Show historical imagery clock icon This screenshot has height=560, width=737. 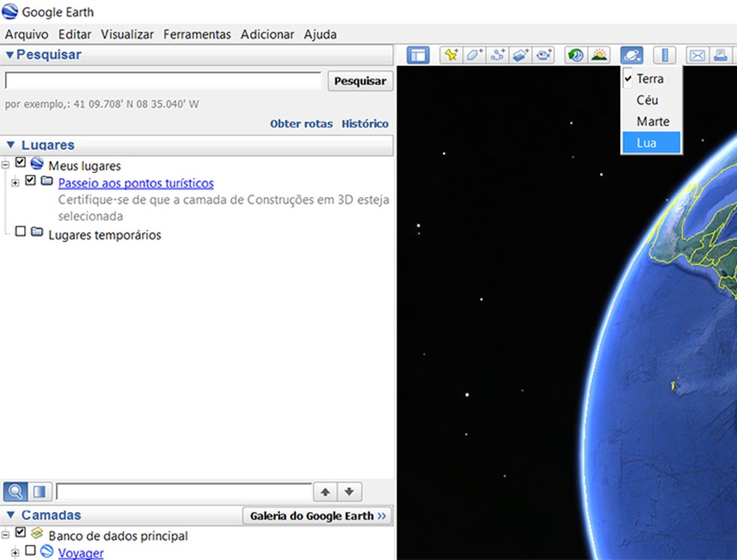[x=576, y=55]
